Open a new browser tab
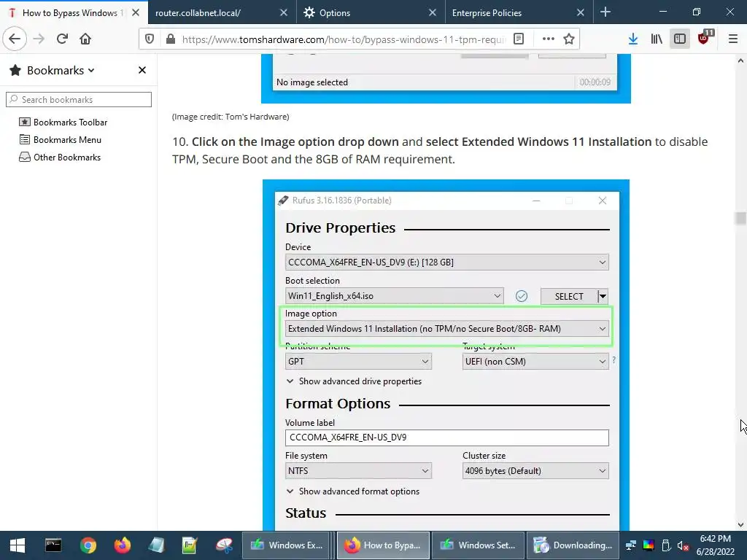The width and height of the screenshot is (747, 560). point(605,12)
